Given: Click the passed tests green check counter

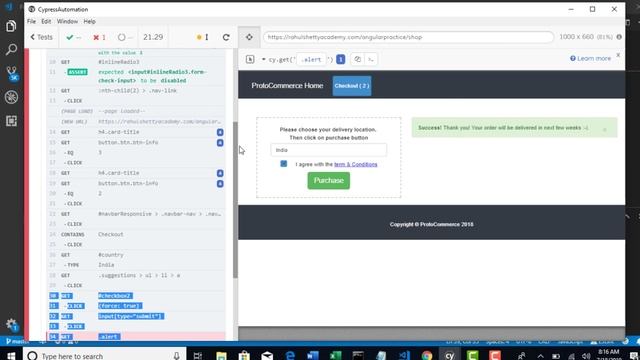Looking at the screenshot, I should tap(73, 37).
